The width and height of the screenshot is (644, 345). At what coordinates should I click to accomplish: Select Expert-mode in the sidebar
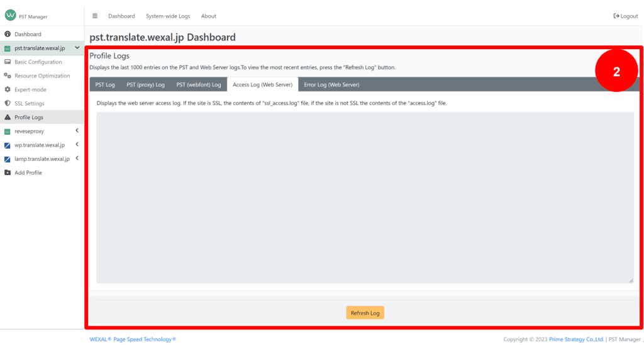30,89
